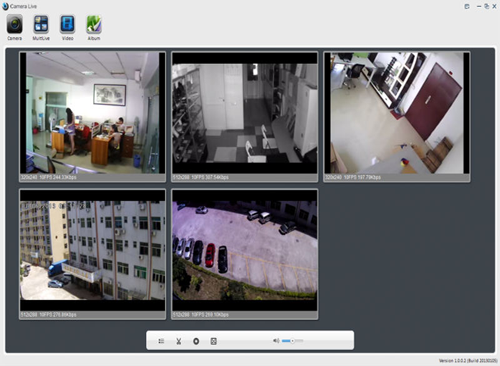Adjust the volume slider
Screen dimensions: 500x366
point(292,341)
